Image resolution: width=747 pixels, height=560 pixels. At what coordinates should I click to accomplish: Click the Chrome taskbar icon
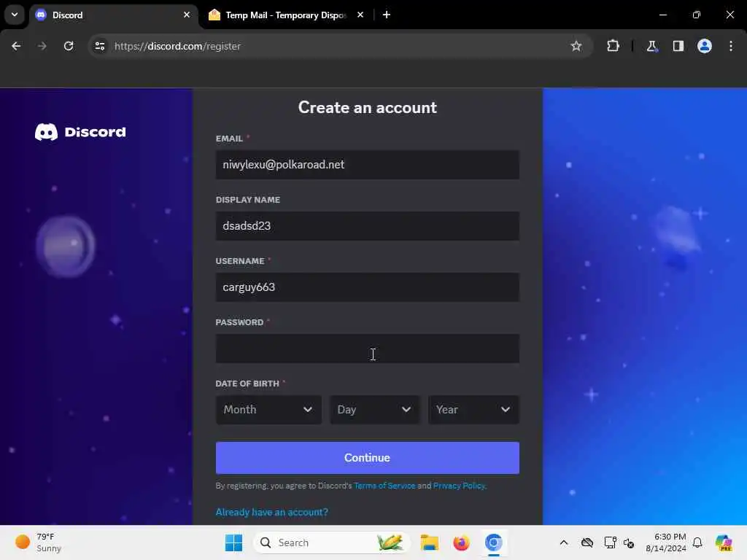(494, 542)
